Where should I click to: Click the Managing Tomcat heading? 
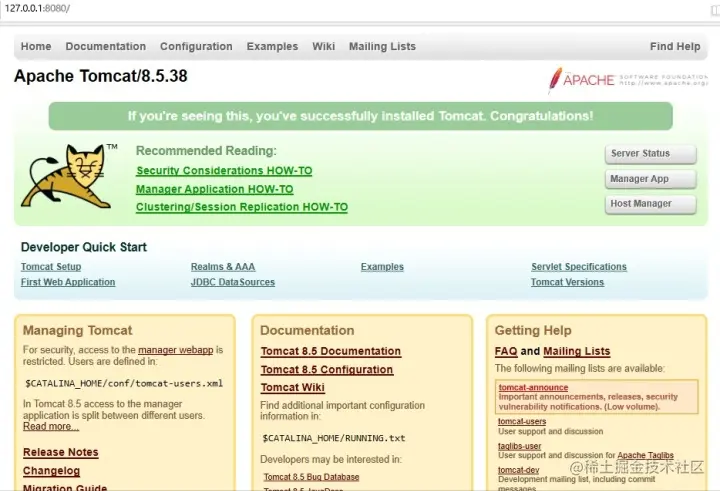78,330
